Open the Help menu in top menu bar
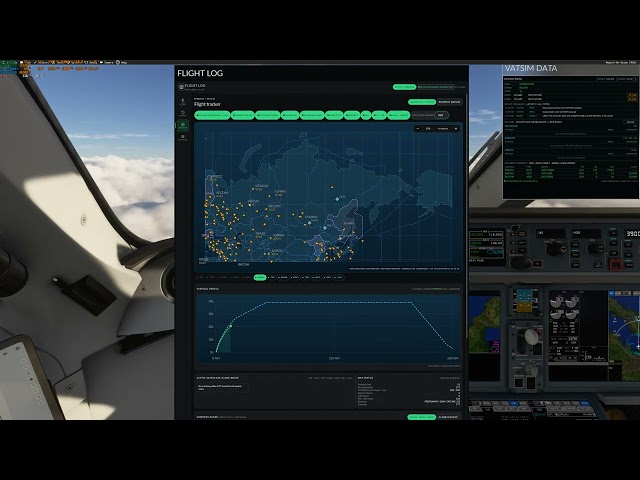 pyautogui.click(x=122, y=62)
